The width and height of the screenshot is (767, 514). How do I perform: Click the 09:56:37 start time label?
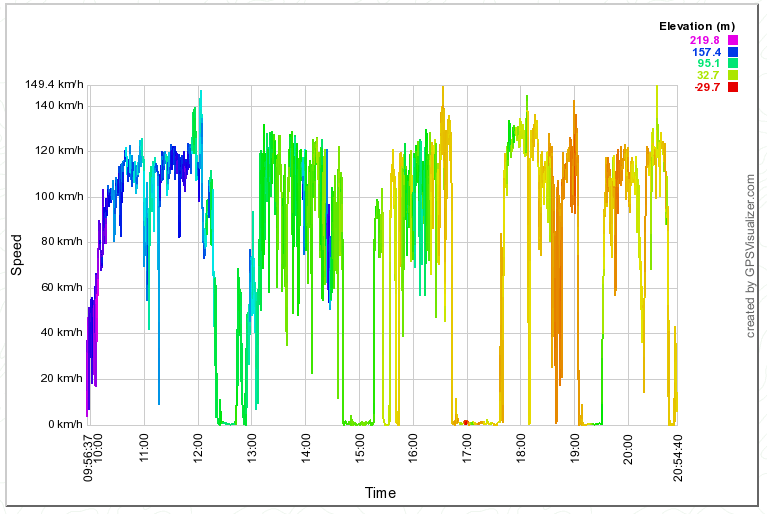(89, 456)
